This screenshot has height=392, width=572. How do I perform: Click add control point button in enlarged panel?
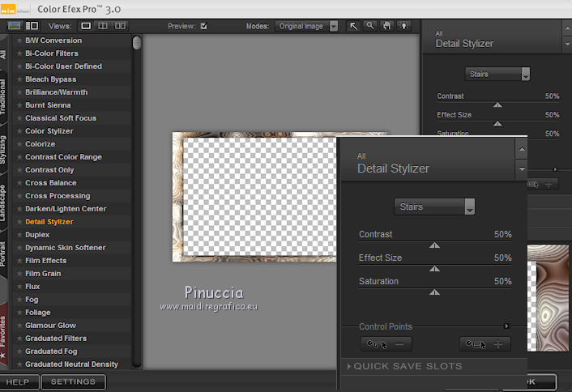pyautogui.click(x=485, y=343)
